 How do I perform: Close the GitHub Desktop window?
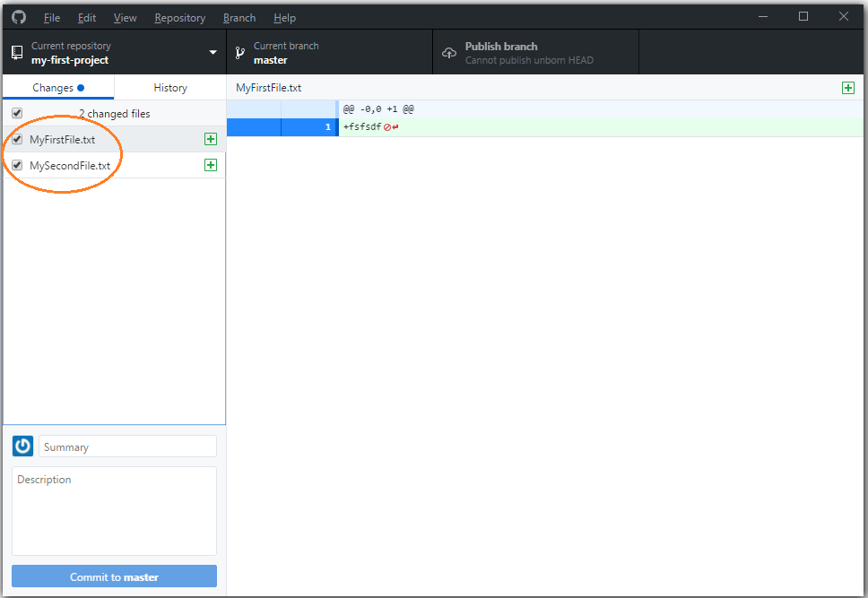(843, 17)
